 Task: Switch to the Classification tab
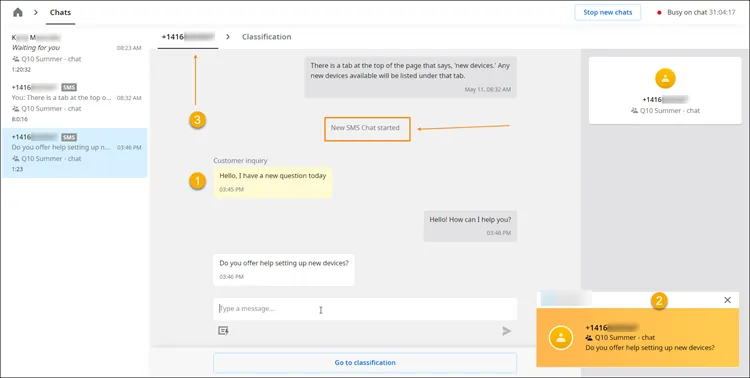pos(266,37)
